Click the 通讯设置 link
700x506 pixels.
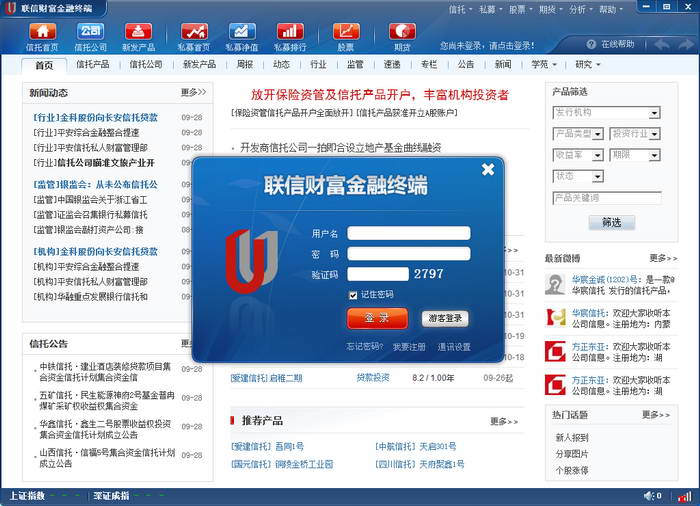[x=454, y=347]
